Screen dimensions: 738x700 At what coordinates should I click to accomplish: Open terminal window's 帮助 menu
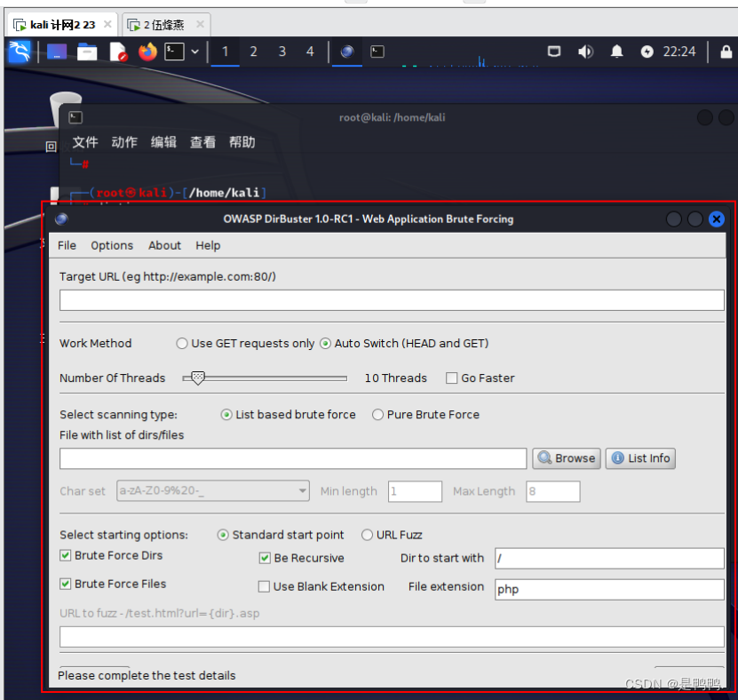[242, 142]
